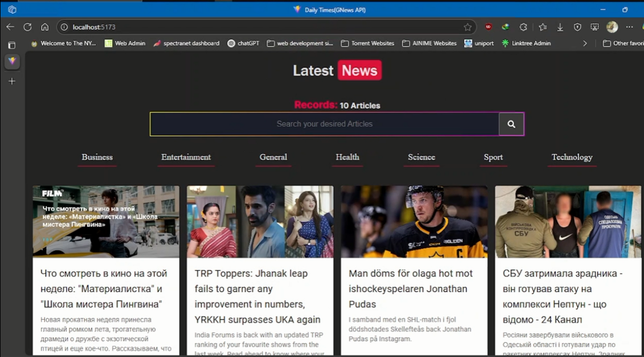Viewport: 644px width, 357px height.
Task: Expand hidden bookmarks with the chevron
Action: coord(584,43)
